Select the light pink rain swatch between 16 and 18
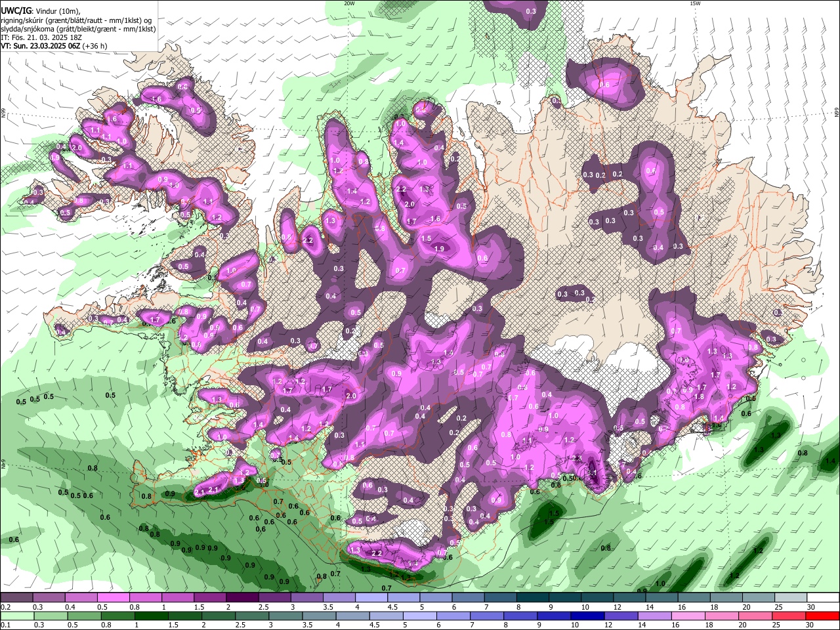 (688, 616)
